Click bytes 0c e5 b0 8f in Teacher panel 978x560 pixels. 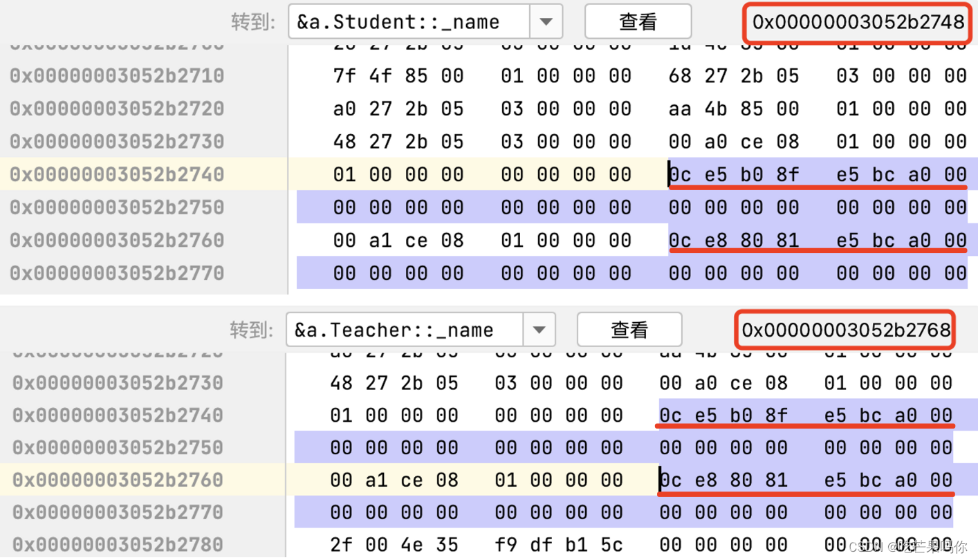click(723, 416)
